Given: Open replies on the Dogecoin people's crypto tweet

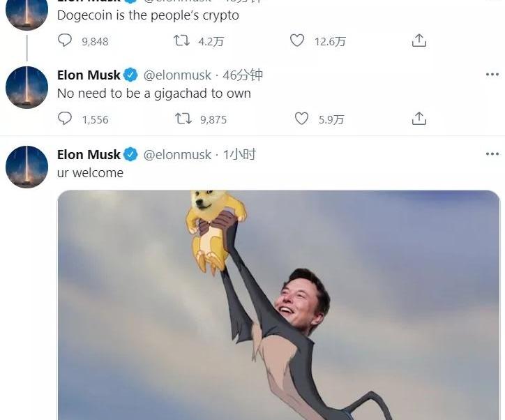Looking at the screenshot, I should pos(65,40).
